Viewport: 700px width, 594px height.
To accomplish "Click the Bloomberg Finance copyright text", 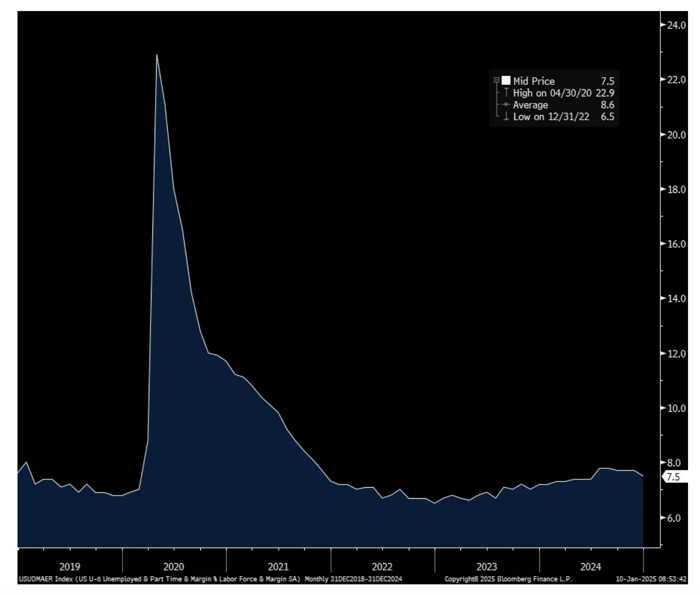I will (x=508, y=579).
